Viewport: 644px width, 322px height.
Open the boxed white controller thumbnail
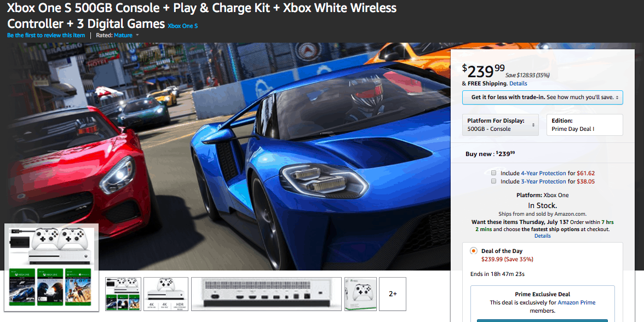pos(360,294)
